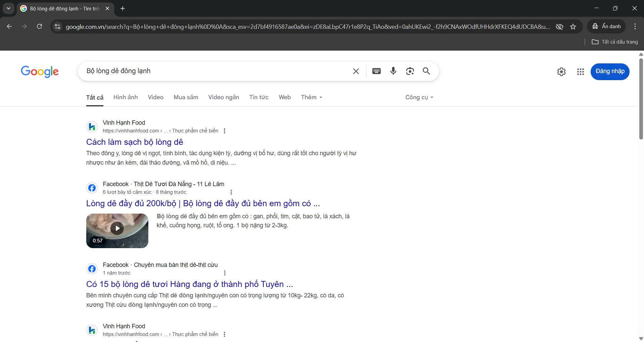Image resolution: width=644 pixels, height=342 pixels.
Task: Start voice search with microphone icon
Action: click(393, 71)
